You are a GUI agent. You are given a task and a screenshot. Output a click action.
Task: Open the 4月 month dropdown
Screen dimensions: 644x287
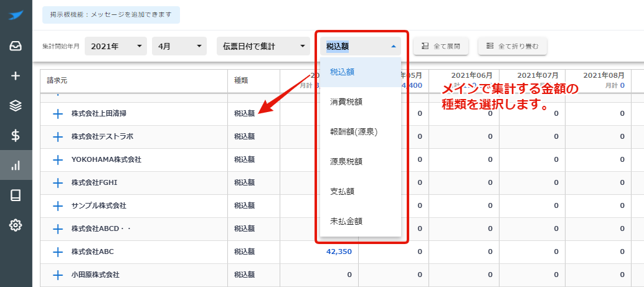(x=179, y=47)
